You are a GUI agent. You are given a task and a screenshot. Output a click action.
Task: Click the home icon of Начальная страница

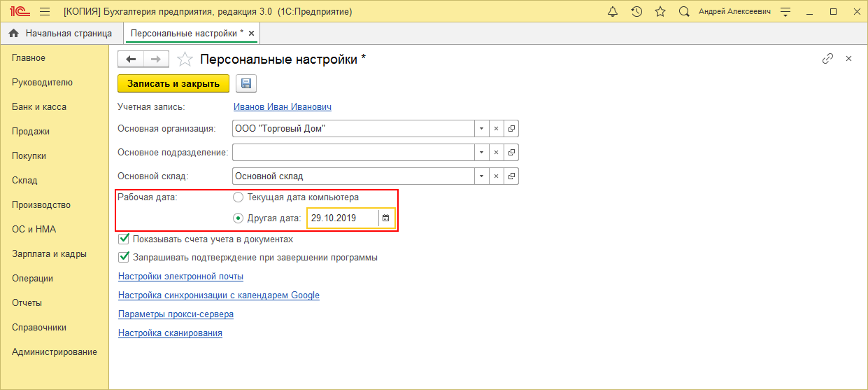(13, 33)
